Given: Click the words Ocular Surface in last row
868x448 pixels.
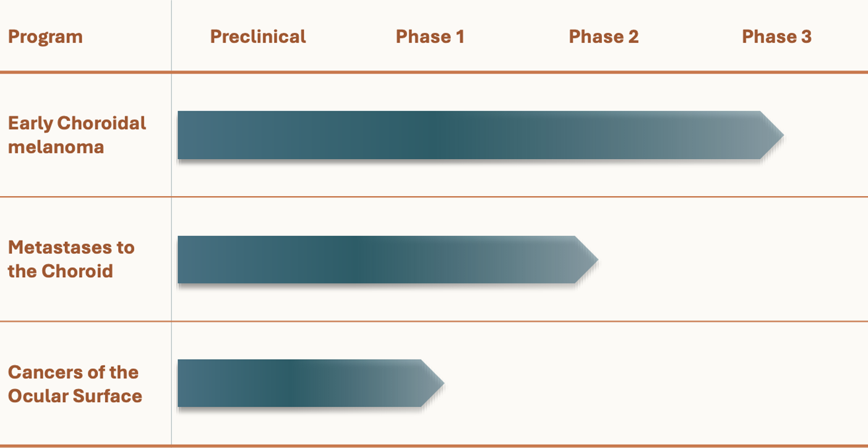Looking at the screenshot, I should coord(75,396).
